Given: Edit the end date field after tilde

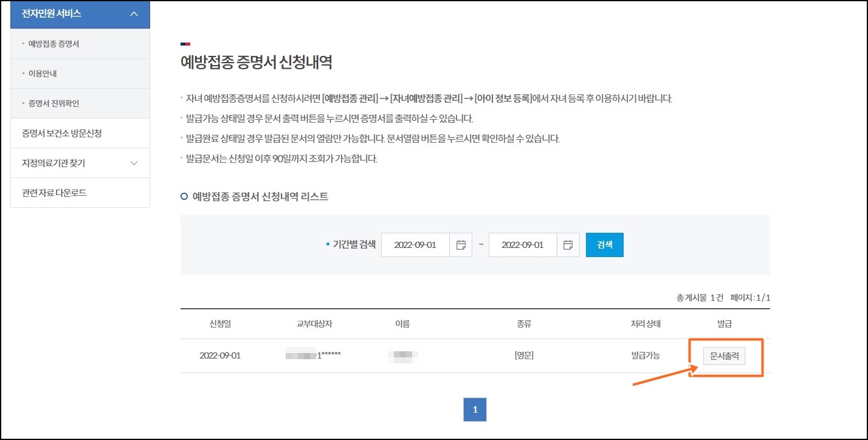Looking at the screenshot, I should 523,245.
